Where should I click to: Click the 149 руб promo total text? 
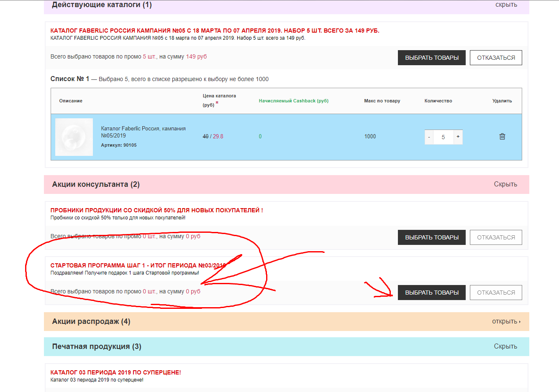pyautogui.click(x=196, y=56)
